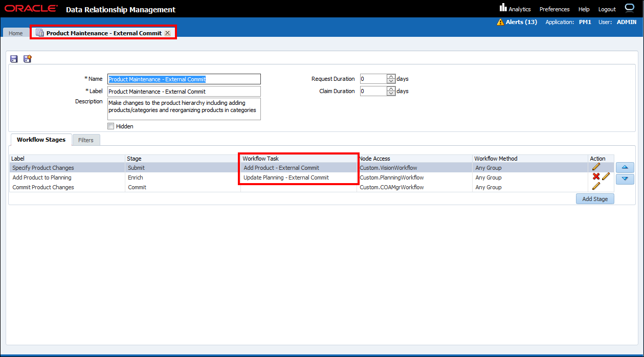This screenshot has height=357, width=644.
Task: Increase the Request Duration value
Action: pos(391,77)
